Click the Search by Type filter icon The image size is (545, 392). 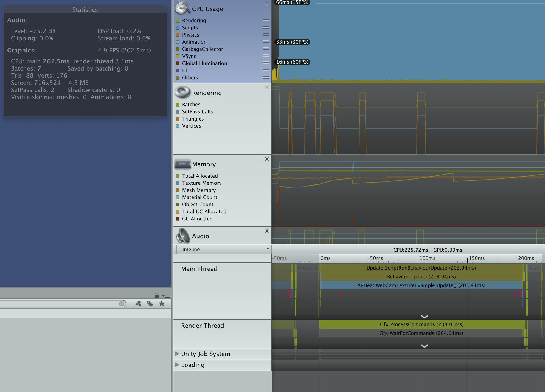[138, 304]
